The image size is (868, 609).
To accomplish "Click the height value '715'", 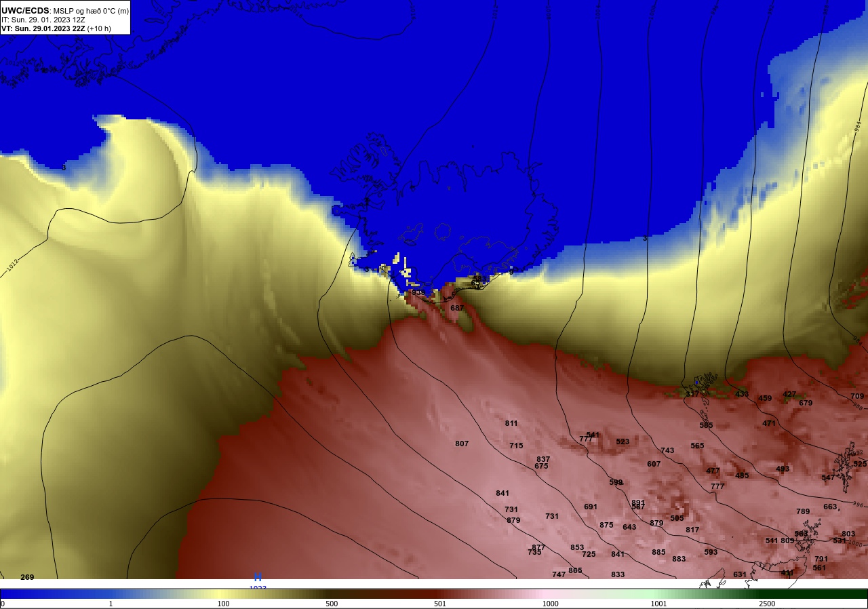I will tap(516, 446).
